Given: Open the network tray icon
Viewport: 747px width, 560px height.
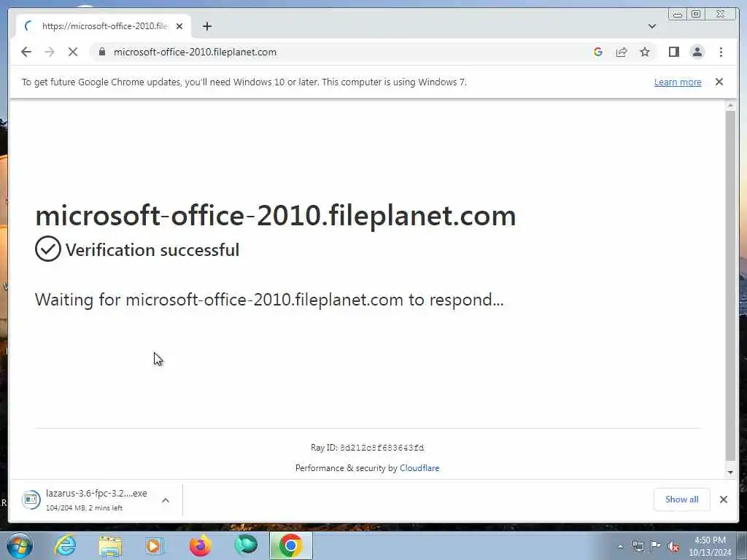Looking at the screenshot, I should (638, 546).
